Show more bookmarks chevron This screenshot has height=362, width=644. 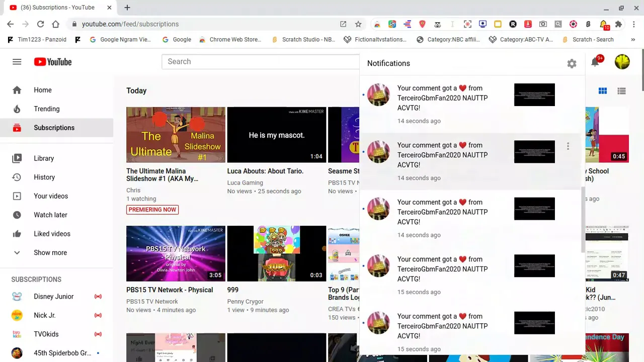point(632,39)
